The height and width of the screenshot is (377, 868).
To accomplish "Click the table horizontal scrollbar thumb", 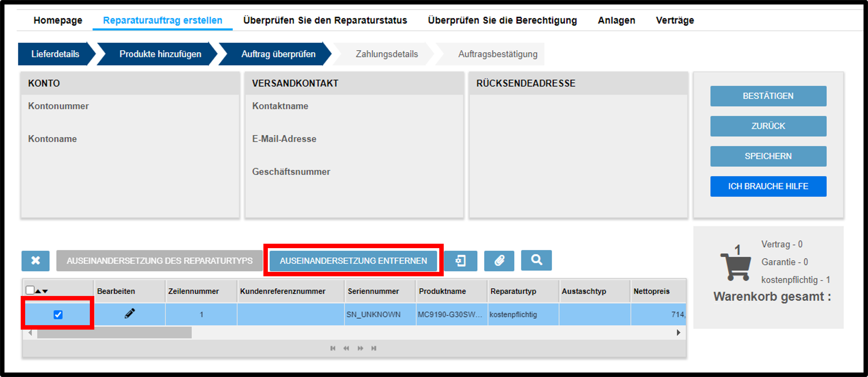I will pyautogui.click(x=115, y=333).
